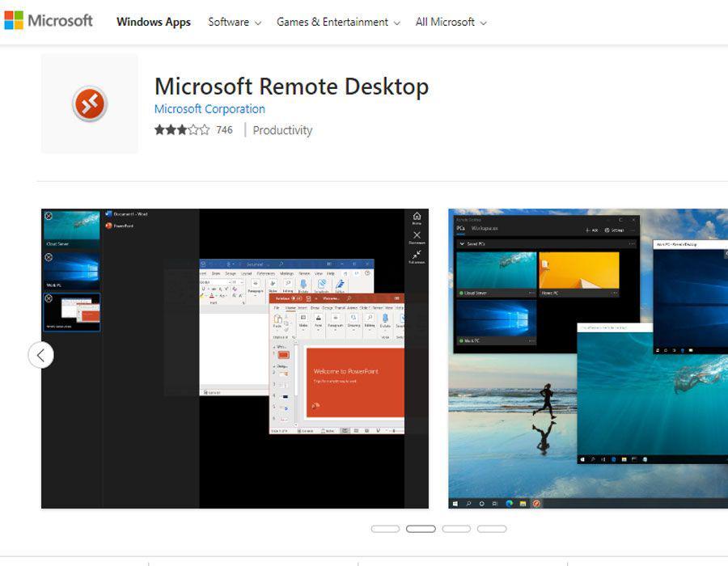This screenshot has height=566, width=728.
Task: Click the Remote Desktop icon in screenshot taskbar
Action: [536, 504]
